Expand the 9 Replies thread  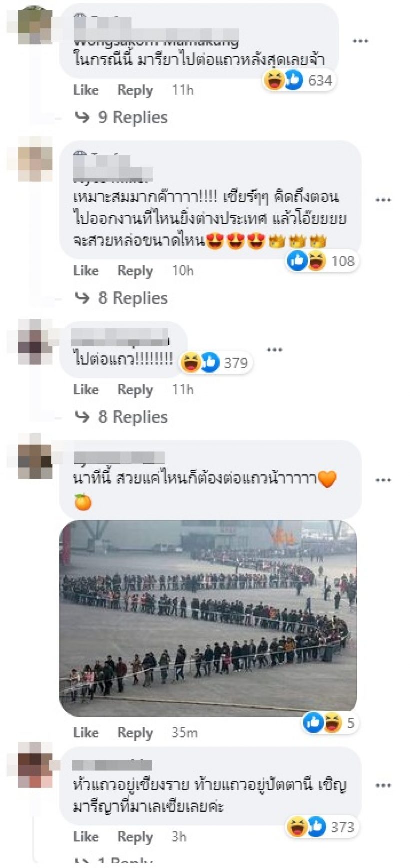pos(121,117)
